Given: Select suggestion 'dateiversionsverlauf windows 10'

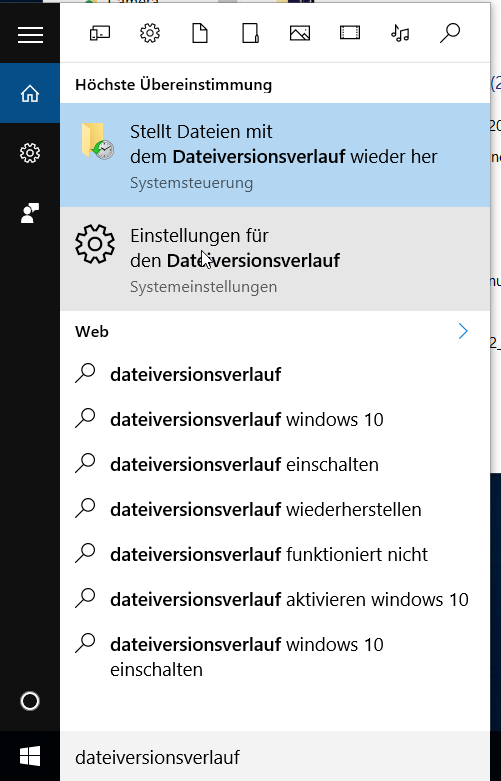Looking at the screenshot, I should (x=275, y=419).
